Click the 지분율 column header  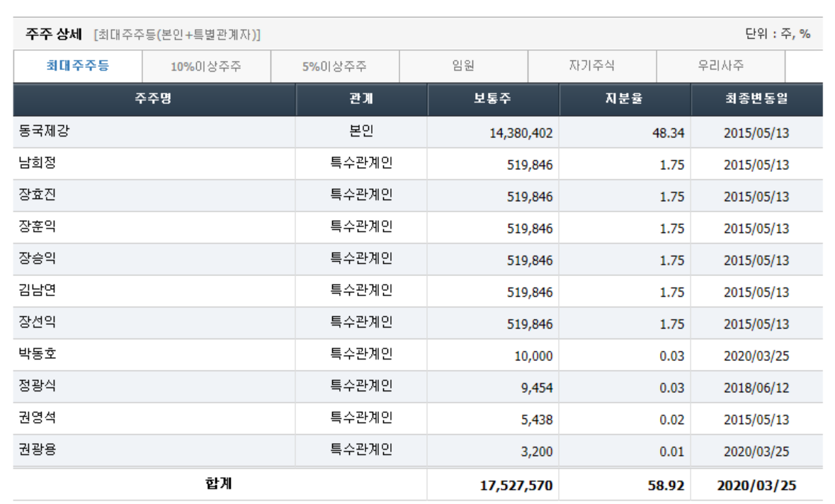(x=625, y=99)
